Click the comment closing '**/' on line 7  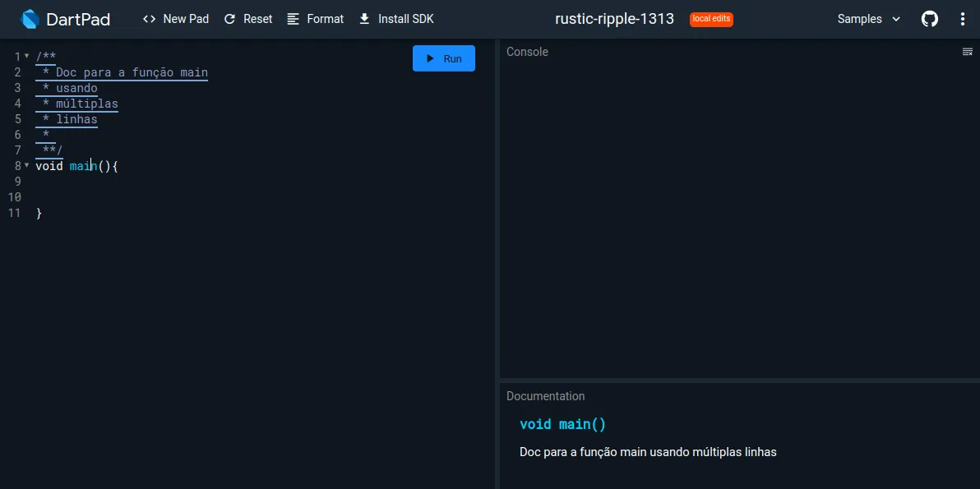tap(53, 150)
